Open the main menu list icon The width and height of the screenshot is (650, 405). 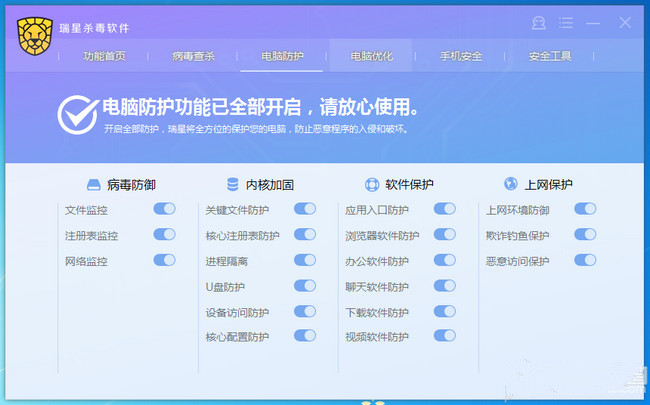pyautogui.click(x=566, y=22)
